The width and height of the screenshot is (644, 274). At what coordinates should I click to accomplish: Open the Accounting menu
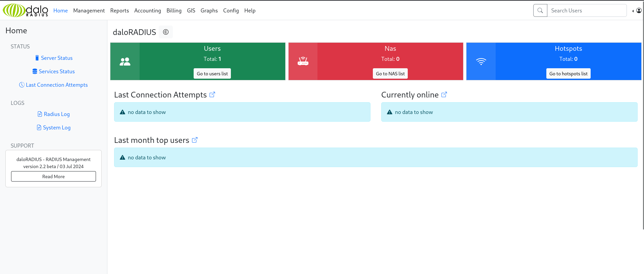click(147, 10)
